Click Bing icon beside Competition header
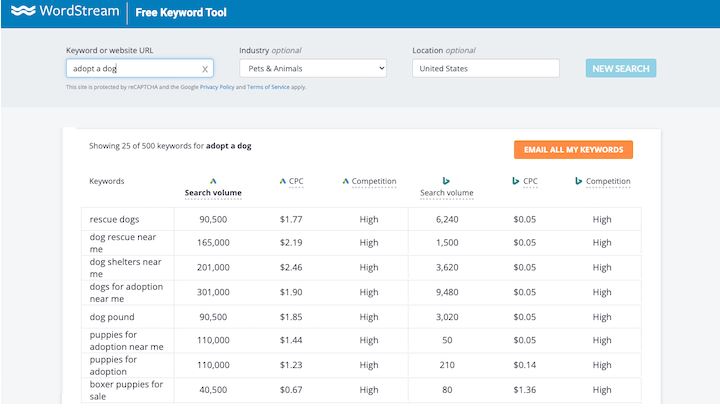Screen dimensions: 720x414 point(578,181)
